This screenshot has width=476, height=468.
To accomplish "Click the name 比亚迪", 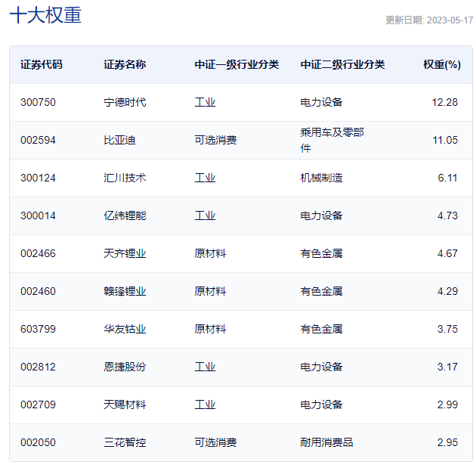I will click(x=119, y=141).
